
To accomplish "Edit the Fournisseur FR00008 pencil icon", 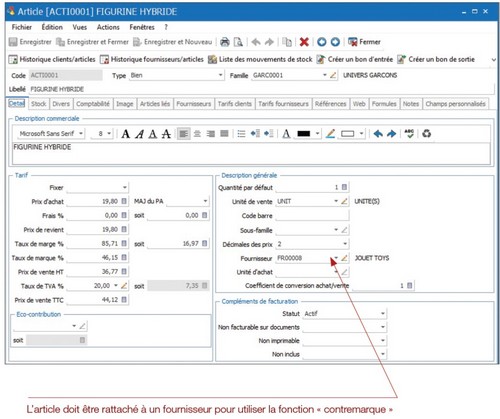I will click(344, 258).
